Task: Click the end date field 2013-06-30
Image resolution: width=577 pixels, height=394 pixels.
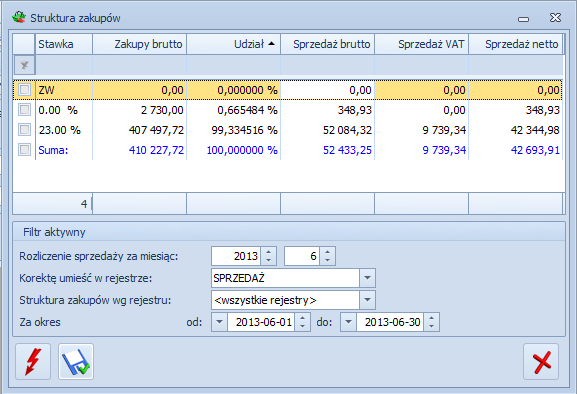Action: tap(390, 322)
